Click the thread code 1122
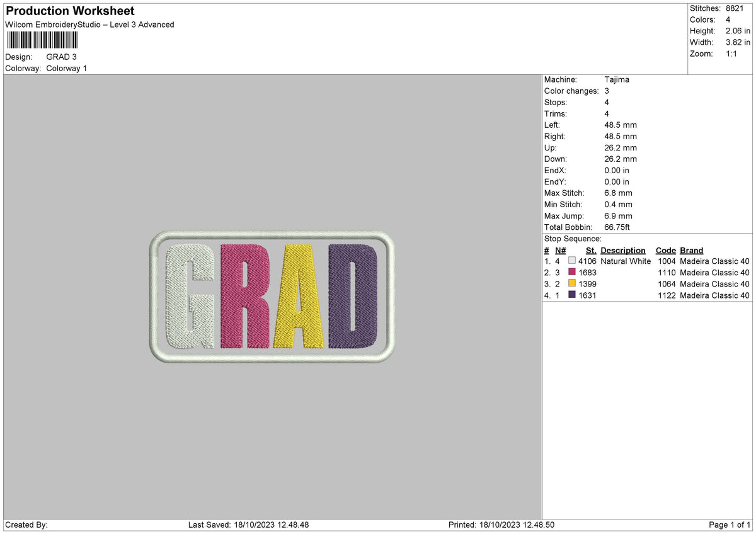The height and width of the screenshot is (534, 756). point(667,295)
